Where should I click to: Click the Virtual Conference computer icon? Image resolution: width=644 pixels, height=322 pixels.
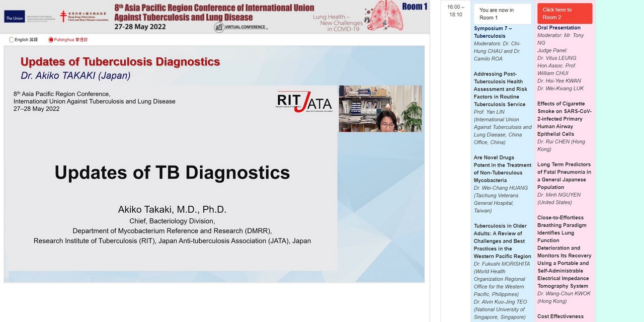tap(219, 27)
